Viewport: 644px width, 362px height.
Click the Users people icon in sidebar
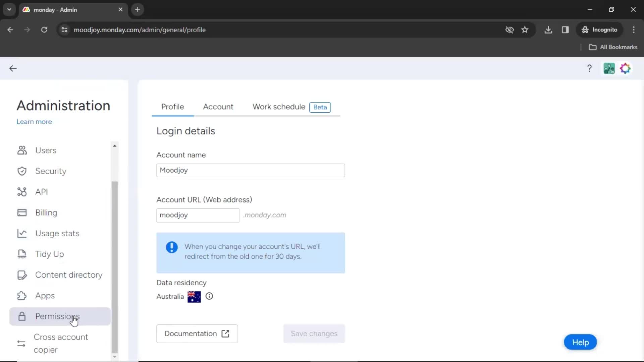coord(22,150)
